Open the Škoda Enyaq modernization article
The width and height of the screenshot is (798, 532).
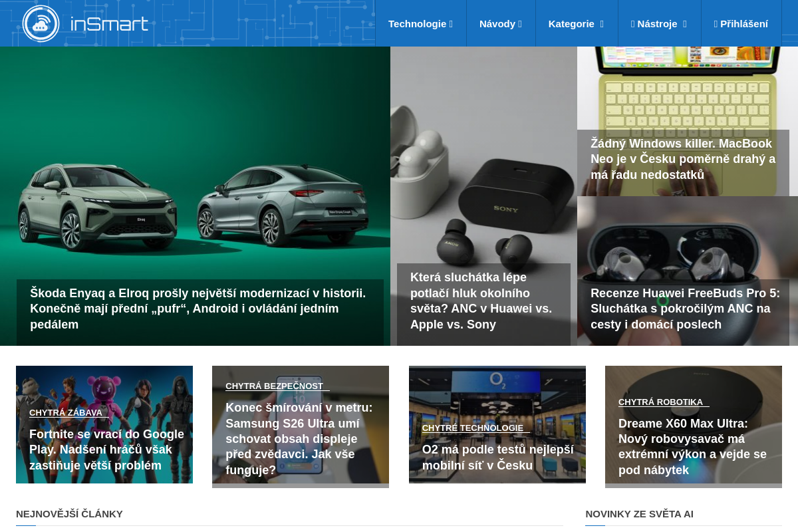point(198,308)
